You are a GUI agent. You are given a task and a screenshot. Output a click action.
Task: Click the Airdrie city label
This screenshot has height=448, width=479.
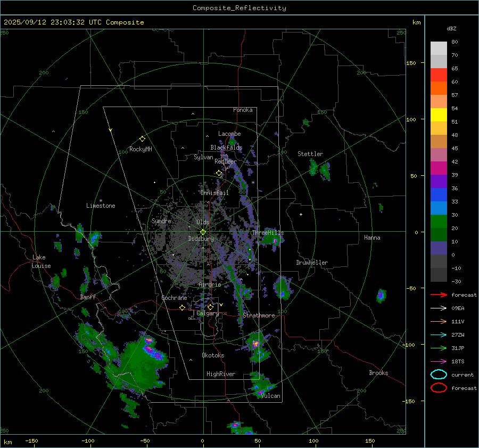[x=210, y=284]
